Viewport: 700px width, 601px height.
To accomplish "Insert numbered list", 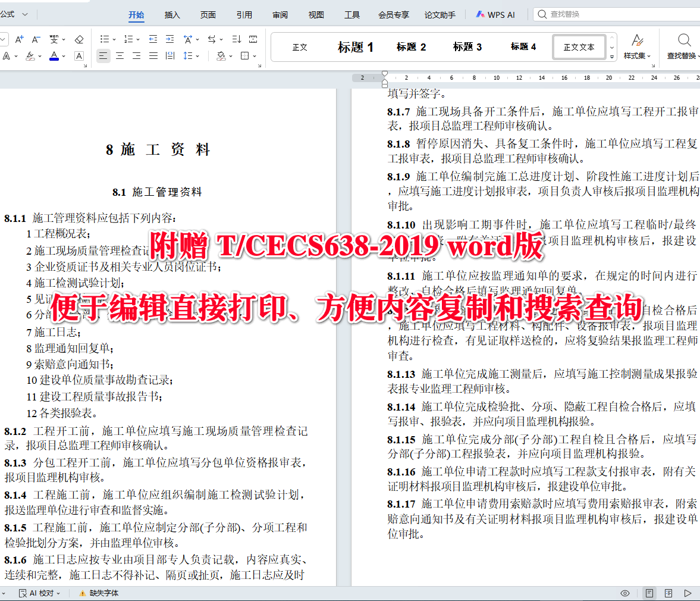I will 128,39.
